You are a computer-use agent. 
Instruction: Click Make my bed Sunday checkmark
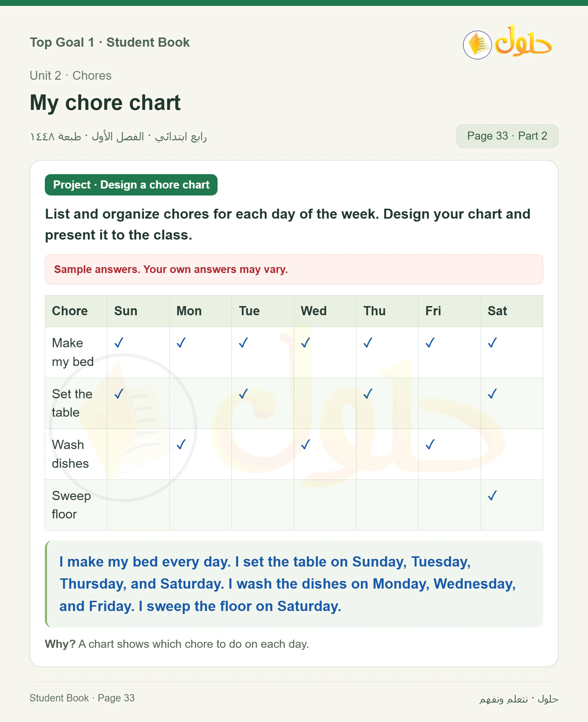pos(119,343)
